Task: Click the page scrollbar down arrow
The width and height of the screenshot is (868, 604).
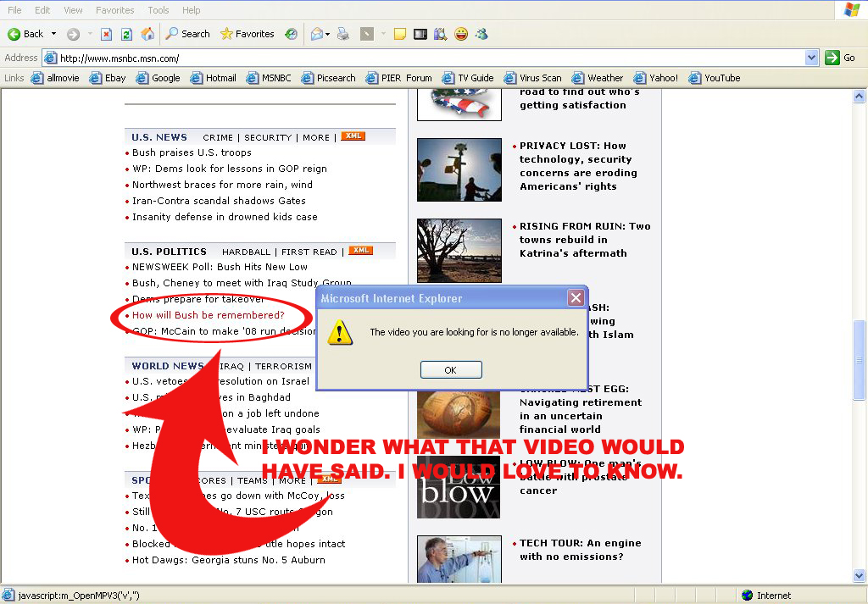Action: tap(860, 575)
